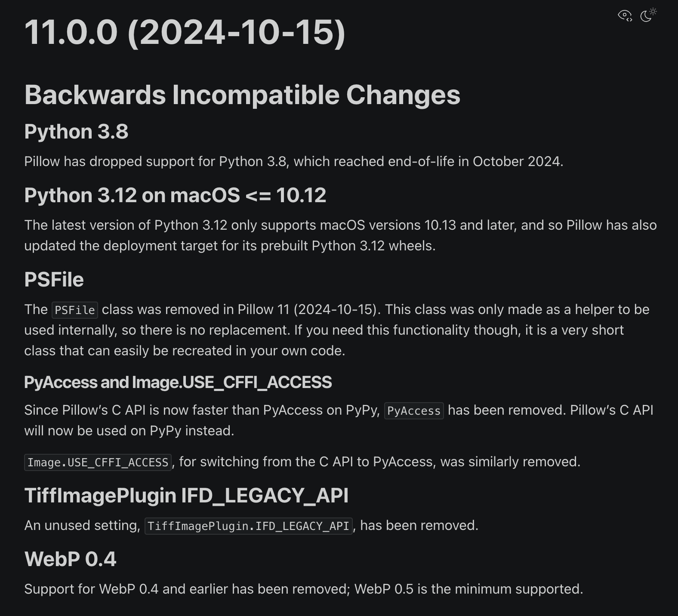Jump to Python 3.12 on macOS heading
This screenshot has height=616, width=678.
[175, 195]
